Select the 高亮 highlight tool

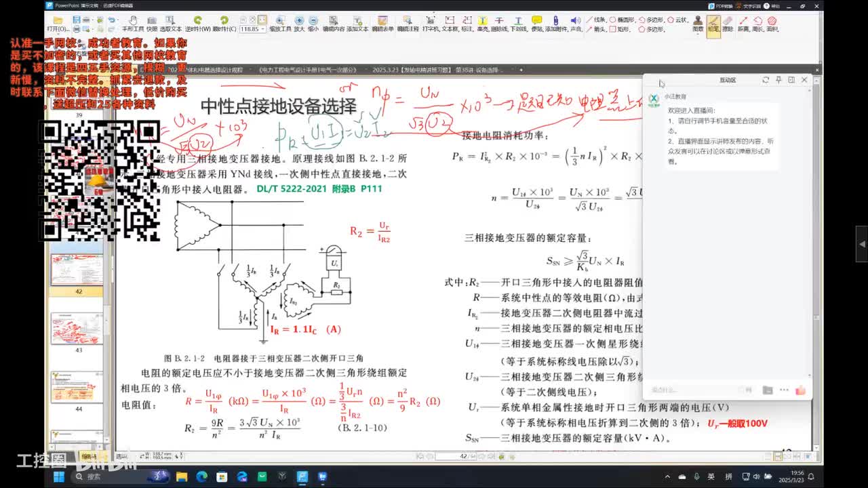[483, 25]
